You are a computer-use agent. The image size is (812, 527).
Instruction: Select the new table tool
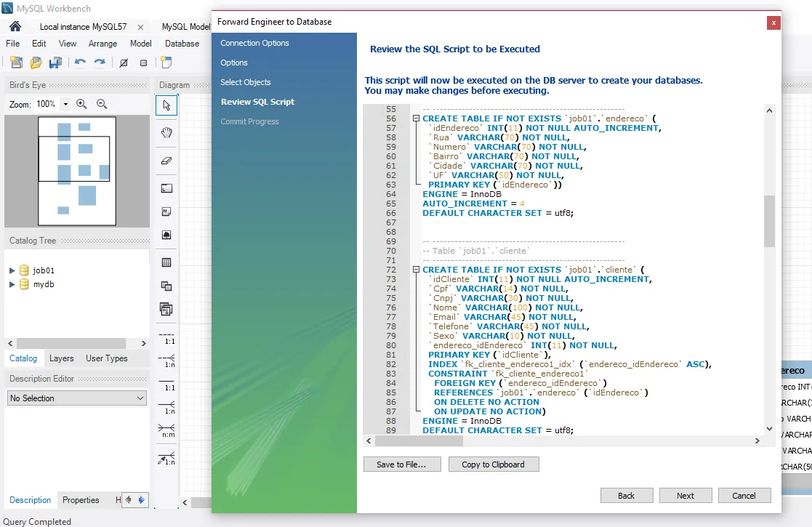(166, 262)
